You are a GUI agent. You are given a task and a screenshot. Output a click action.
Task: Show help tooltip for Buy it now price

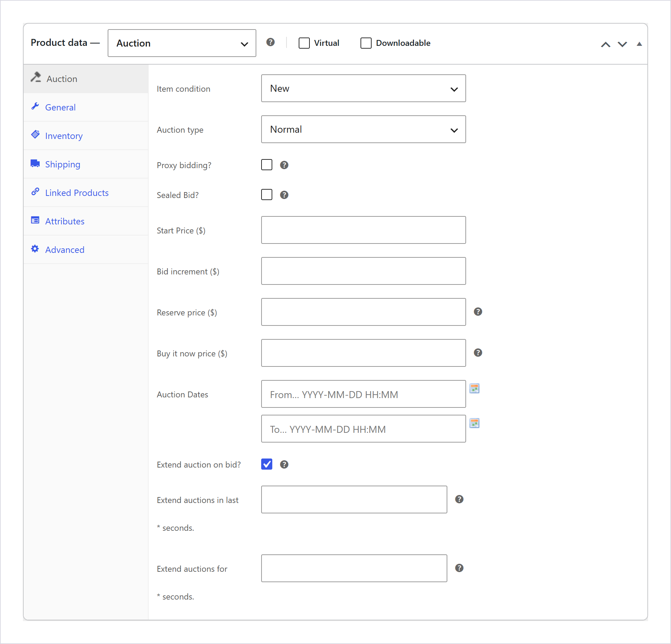478,353
